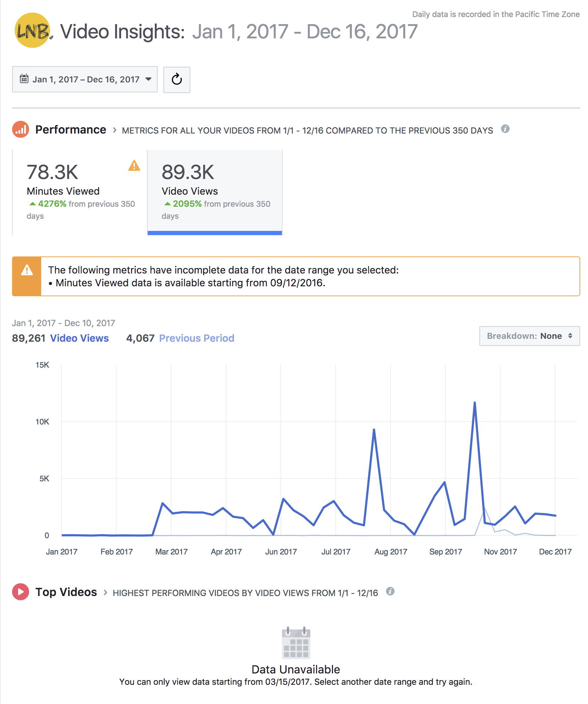Click the refresh icon button

[176, 80]
